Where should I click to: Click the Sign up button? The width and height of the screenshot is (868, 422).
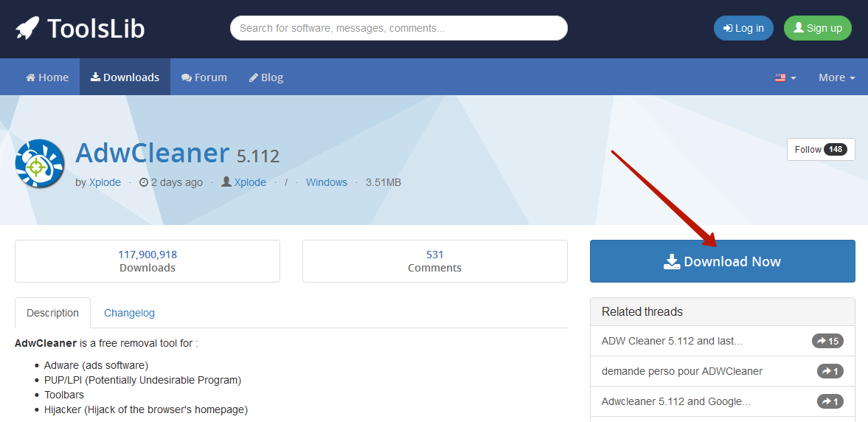[818, 28]
